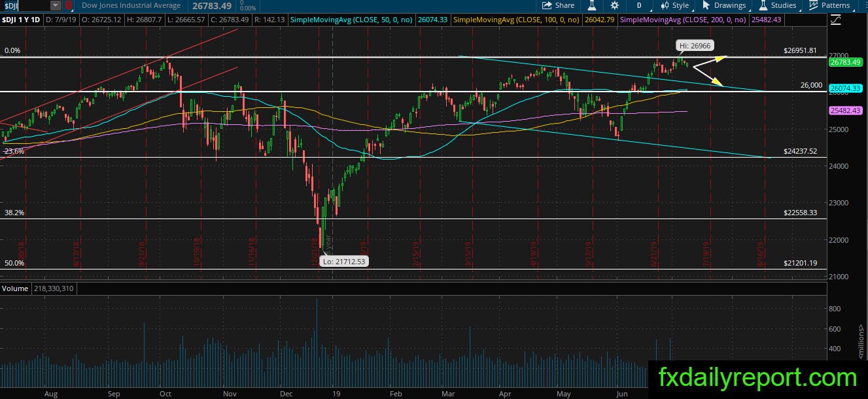Select the 38.2% Fibonacci level label

coord(14,213)
